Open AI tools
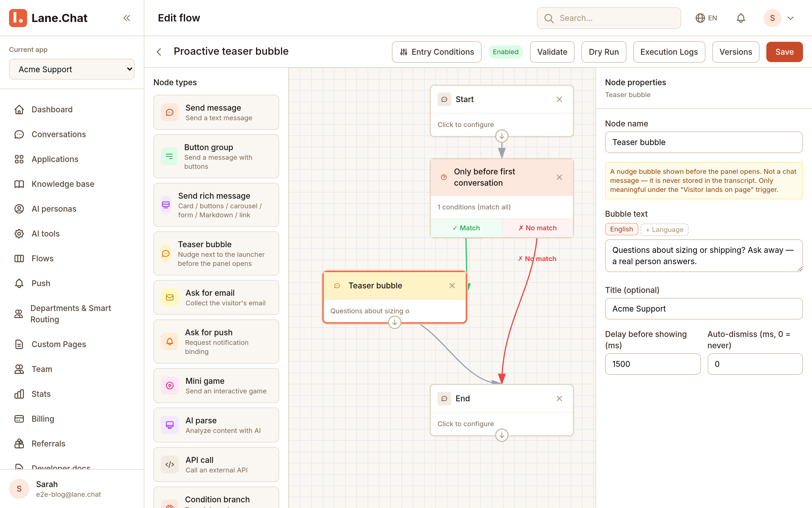 pyautogui.click(x=72, y=234)
